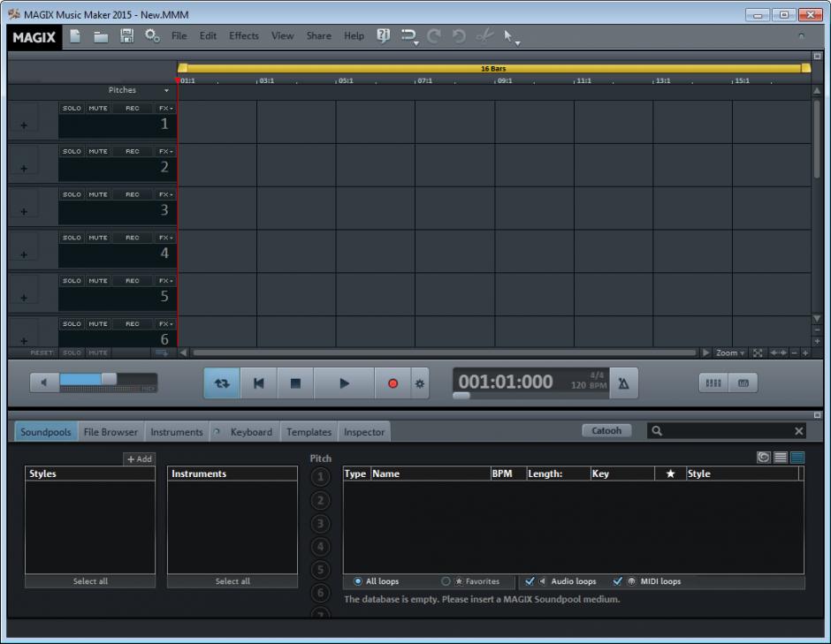Open the keyboard view icon beside the mixer
The height and width of the screenshot is (644, 831).
coord(743,383)
